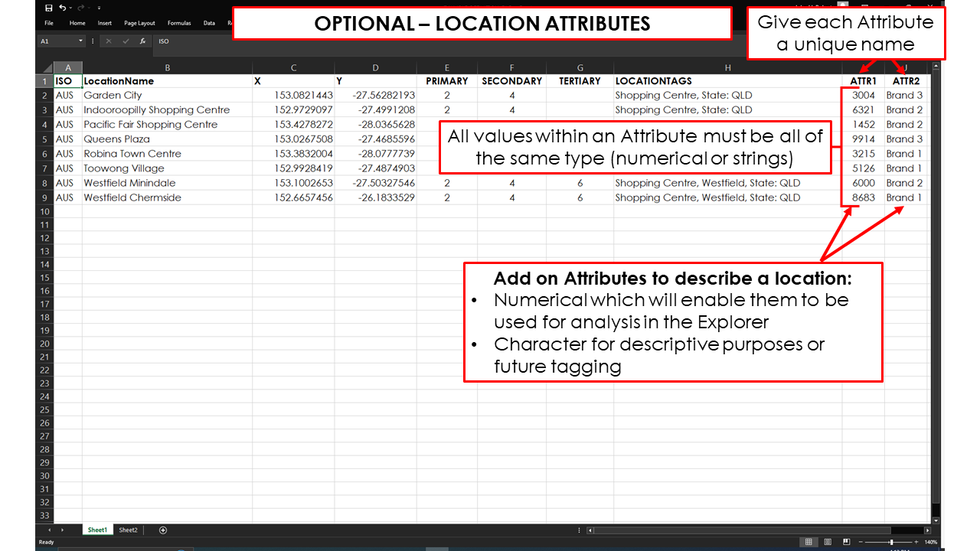Open the Formulas ribbon tab
This screenshot has width=980, height=551.
(178, 23)
